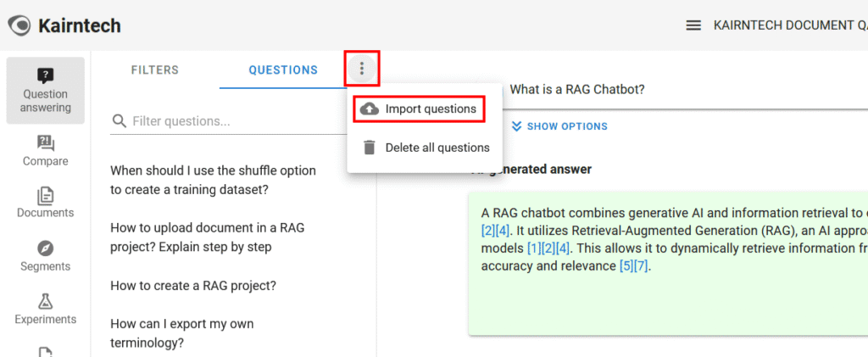Click the three-dot more options icon

coord(362,69)
